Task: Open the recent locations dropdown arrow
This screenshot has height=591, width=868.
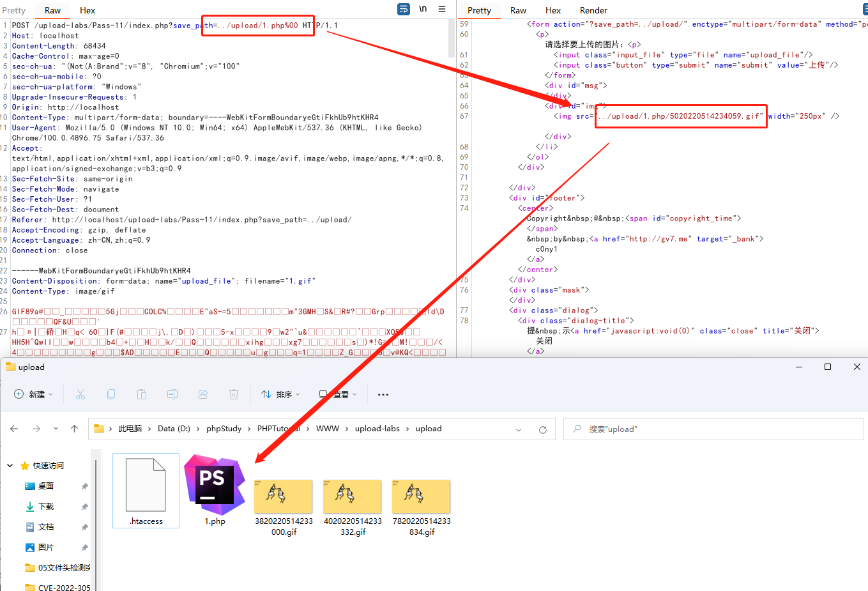Action: 56,429
